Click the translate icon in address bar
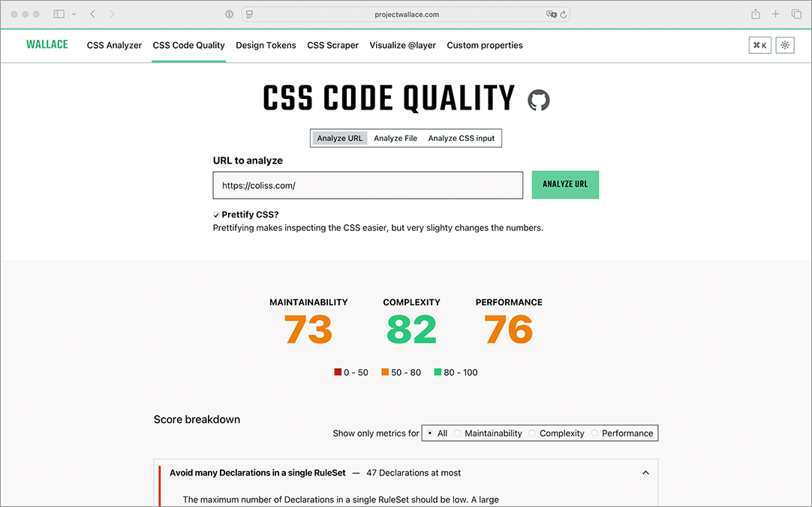The height and width of the screenshot is (507, 812). (551, 14)
